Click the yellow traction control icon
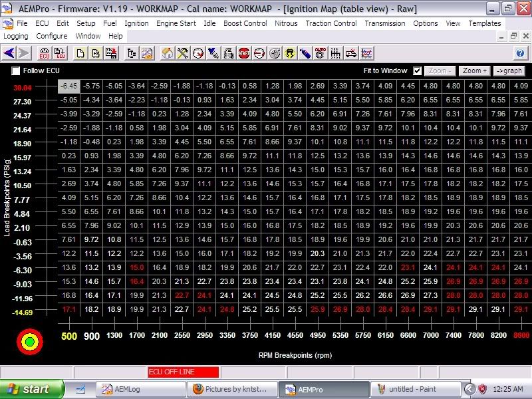The image size is (532, 399). click(290, 53)
